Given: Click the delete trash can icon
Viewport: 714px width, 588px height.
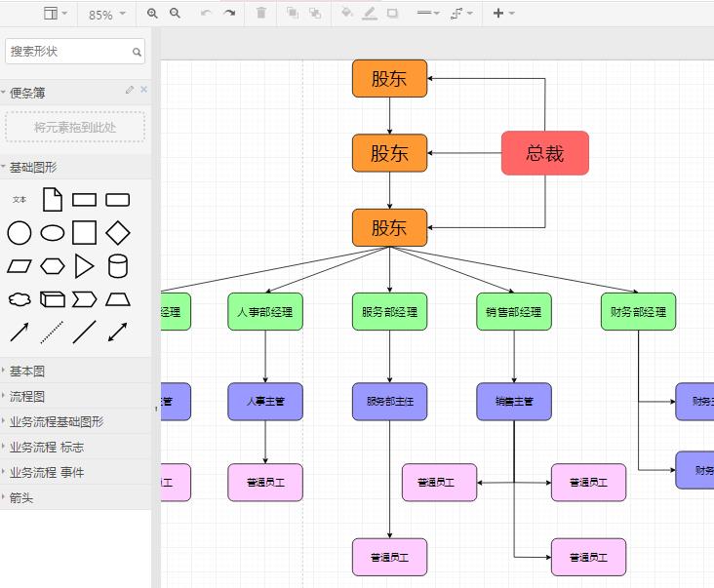Looking at the screenshot, I should (260, 13).
